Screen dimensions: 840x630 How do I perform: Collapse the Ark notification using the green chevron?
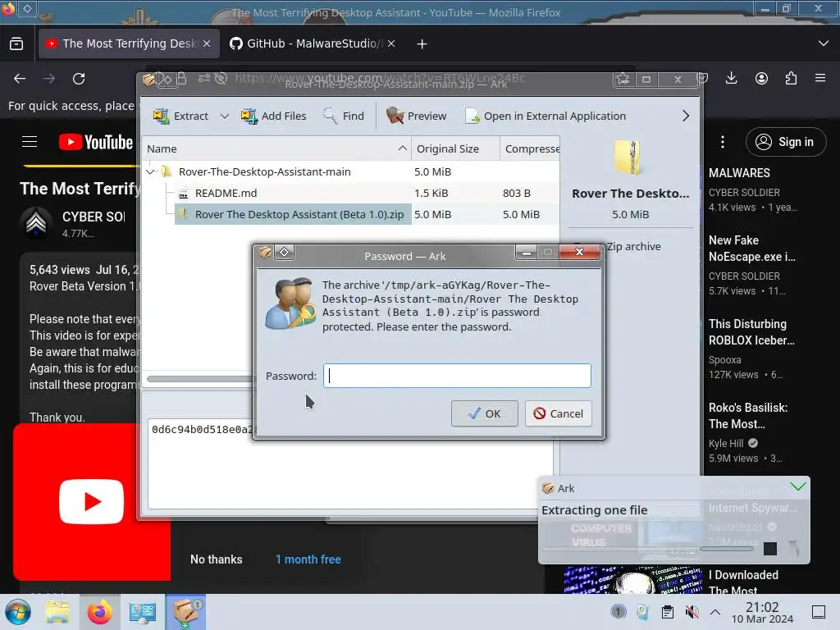click(797, 486)
